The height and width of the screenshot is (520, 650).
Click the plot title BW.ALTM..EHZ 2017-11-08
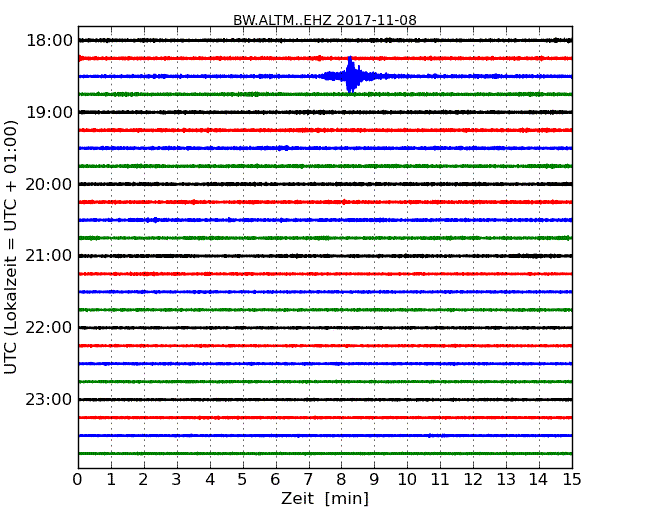pos(325,20)
